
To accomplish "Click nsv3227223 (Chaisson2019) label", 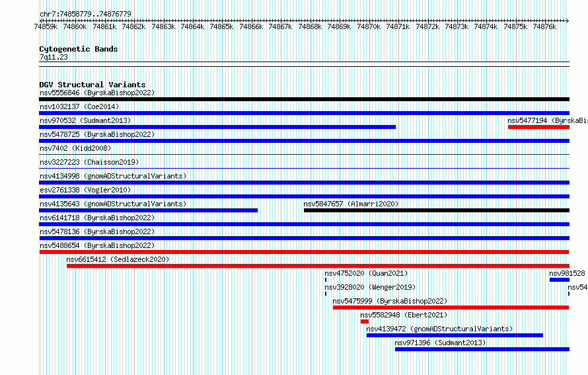I will [89, 162].
